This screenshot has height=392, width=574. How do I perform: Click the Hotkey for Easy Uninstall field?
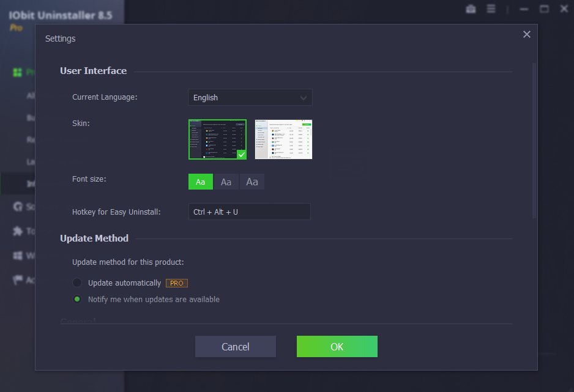coord(249,212)
